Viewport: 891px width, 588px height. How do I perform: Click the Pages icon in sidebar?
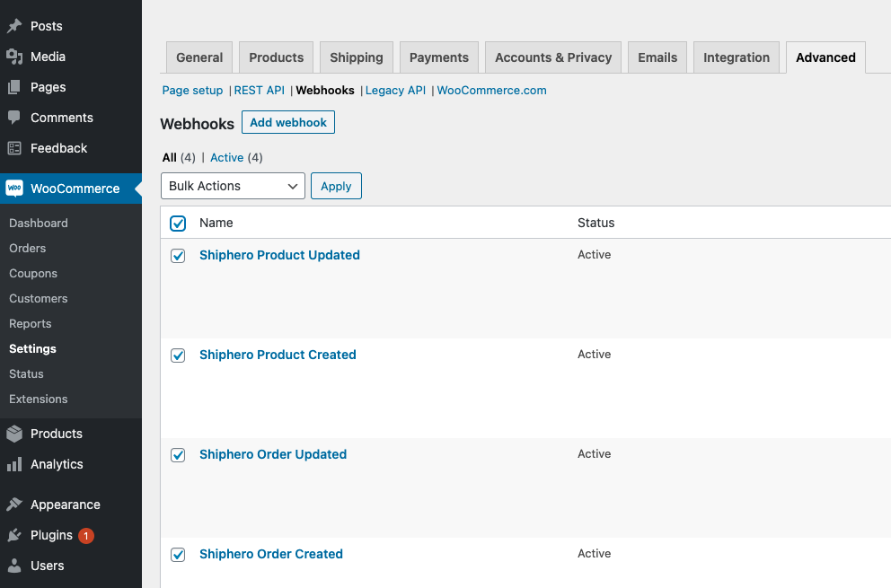coord(14,87)
